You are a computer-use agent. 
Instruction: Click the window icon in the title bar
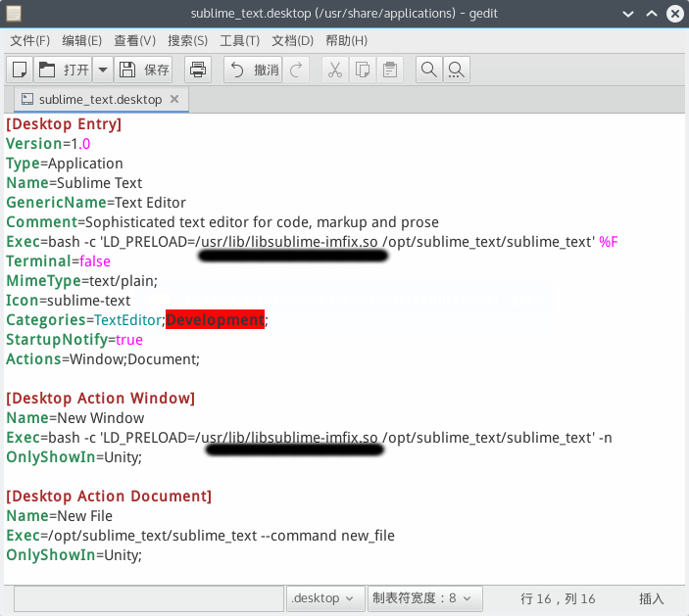[x=13, y=14]
